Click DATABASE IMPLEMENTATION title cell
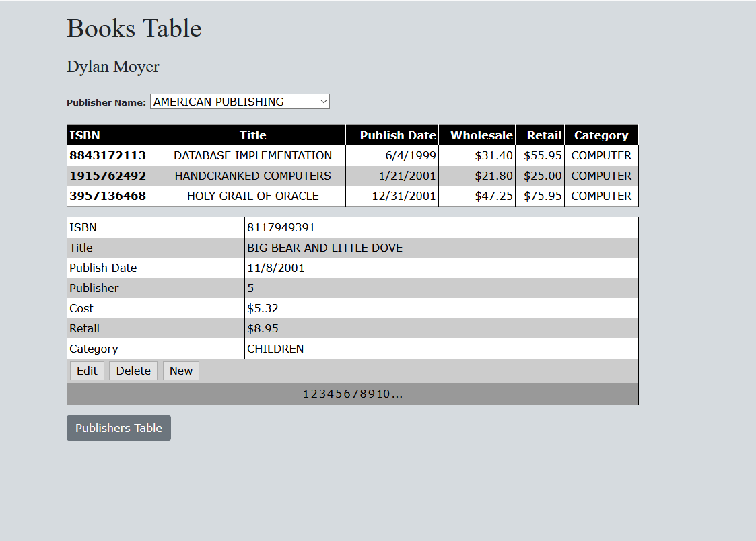The image size is (756, 541). [x=252, y=155]
